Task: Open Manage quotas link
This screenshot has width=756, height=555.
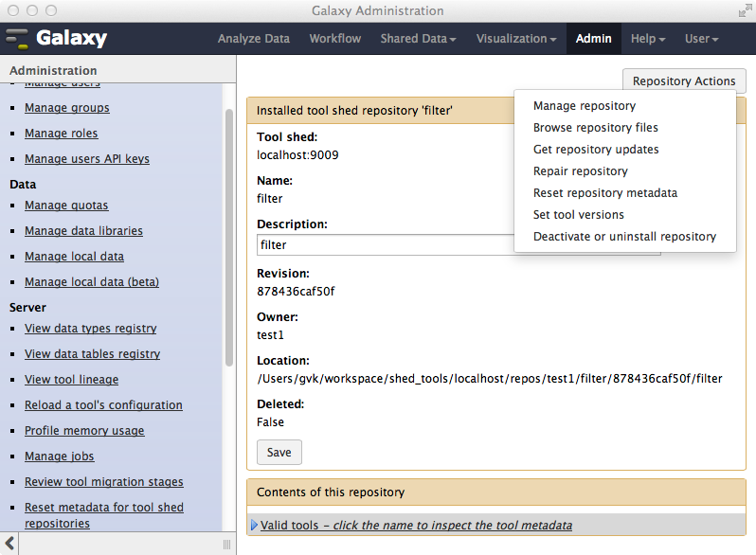Action: (x=66, y=206)
